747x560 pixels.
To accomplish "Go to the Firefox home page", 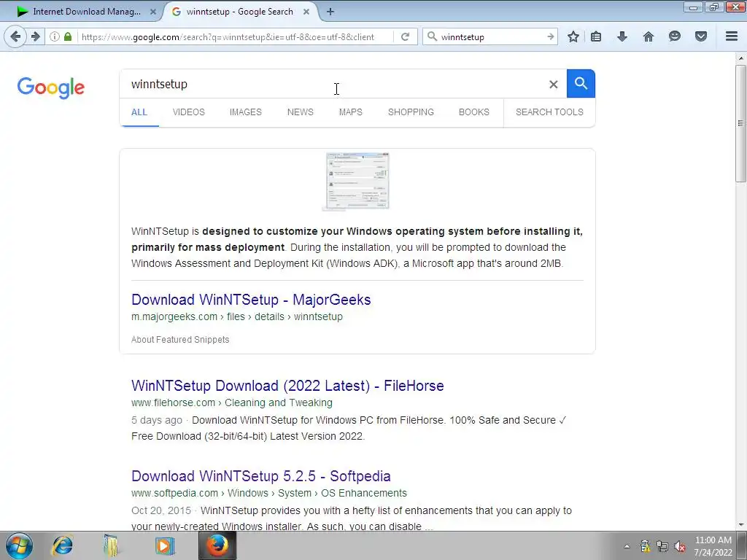I will point(649,36).
